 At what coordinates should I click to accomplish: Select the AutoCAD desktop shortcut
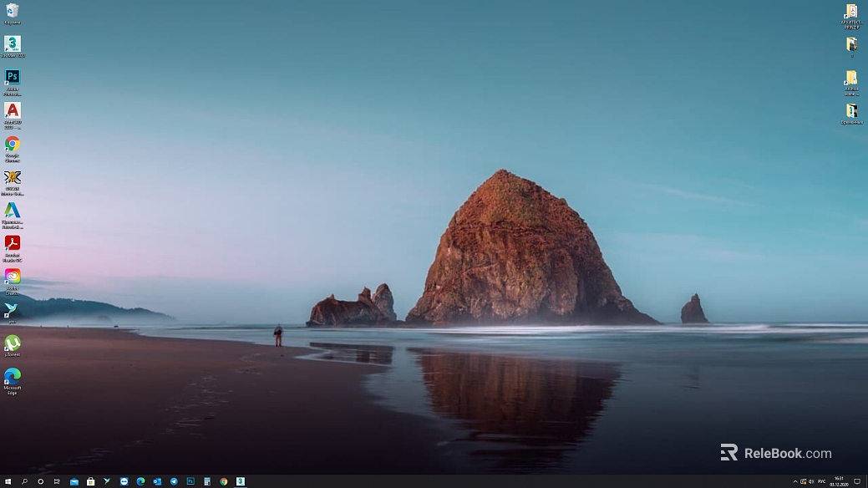(x=12, y=110)
